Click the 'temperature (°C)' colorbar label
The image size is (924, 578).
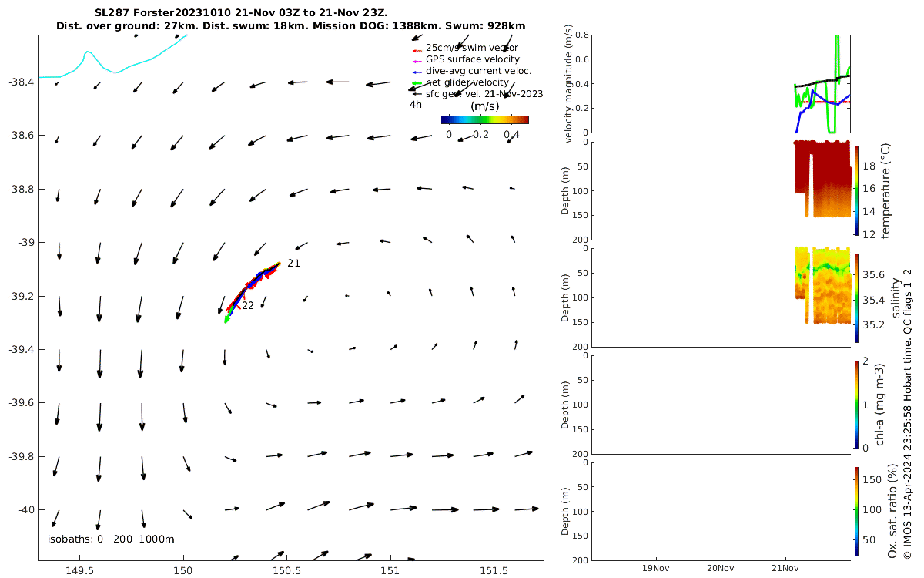click(x=885, y=190)
